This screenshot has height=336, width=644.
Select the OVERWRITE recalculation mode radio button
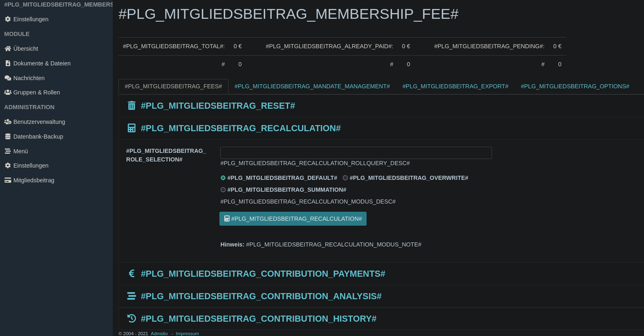point(345,178)
